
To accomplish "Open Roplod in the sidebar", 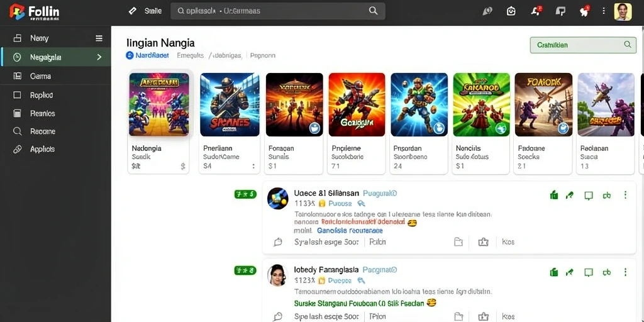I will pyautogui.click(x=42, y=95).
